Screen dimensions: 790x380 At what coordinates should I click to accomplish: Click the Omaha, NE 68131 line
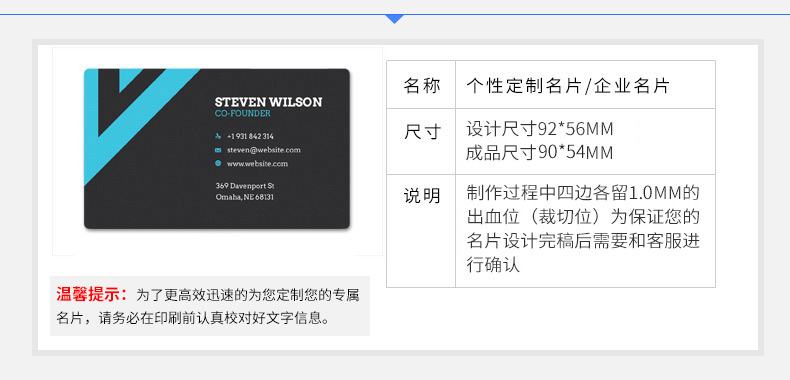coord(245,197)
